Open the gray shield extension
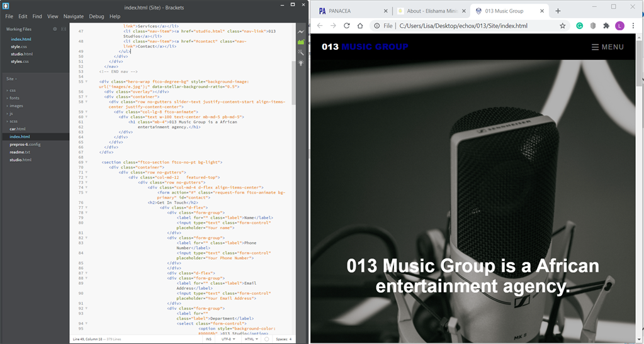Image resolution: width=644 pixels, height=344 pixels. 592,25
